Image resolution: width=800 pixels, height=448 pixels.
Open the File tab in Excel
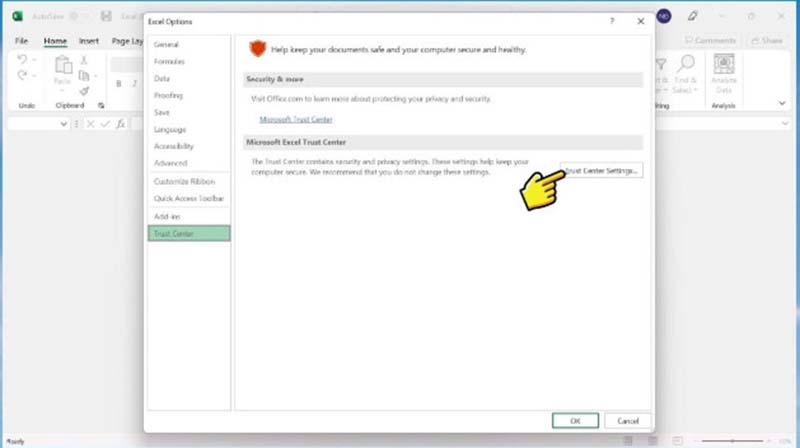(21, 41)
